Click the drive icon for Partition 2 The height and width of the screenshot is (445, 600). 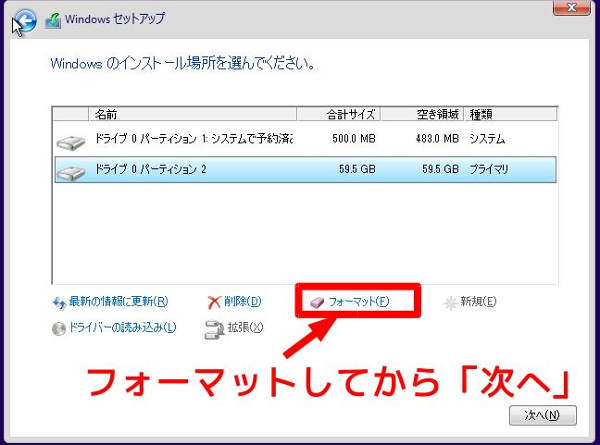pyautogui.click(x=72, y=171)
